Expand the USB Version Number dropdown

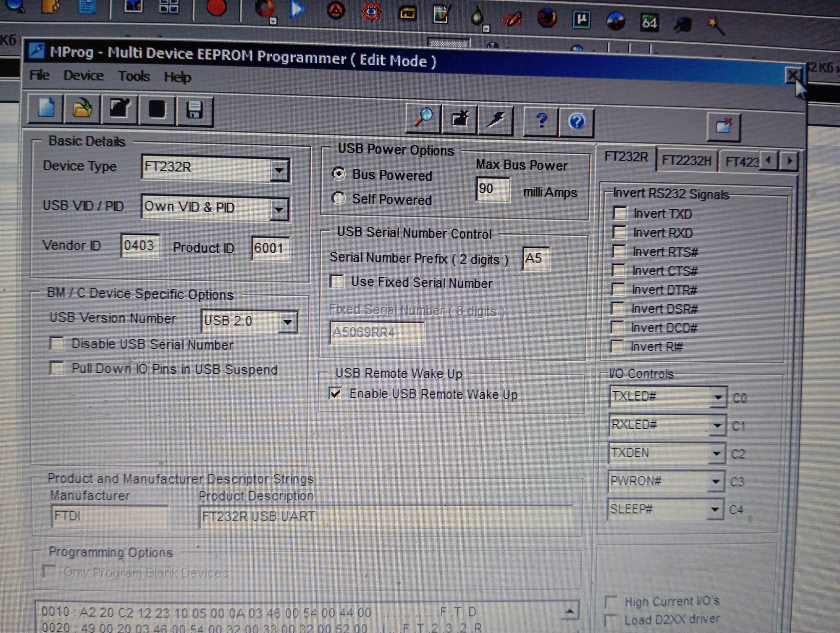[x=288, y=322]
